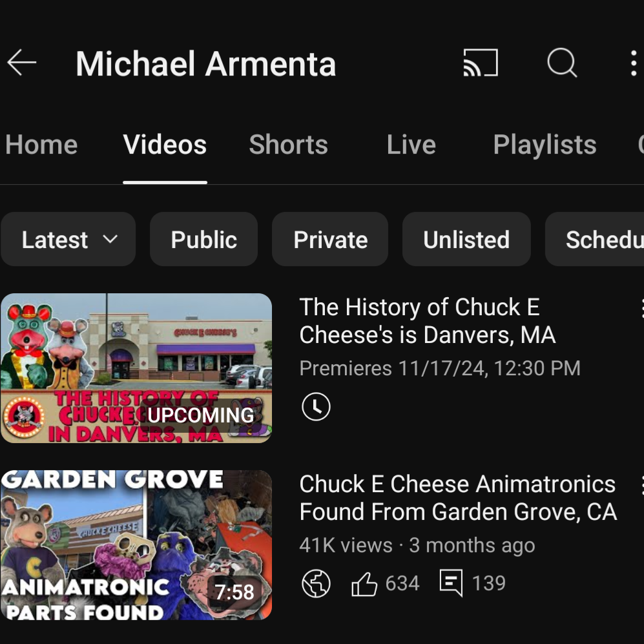This screenshot has height=644, width=644.
Task: Click the thumbs-up likes icon showing 634
Action: (364, 584)
